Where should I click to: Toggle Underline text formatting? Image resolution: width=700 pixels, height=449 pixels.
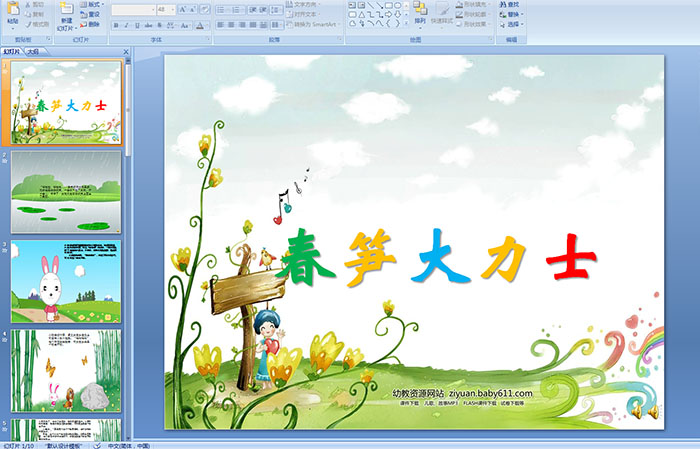coord(139,25)
